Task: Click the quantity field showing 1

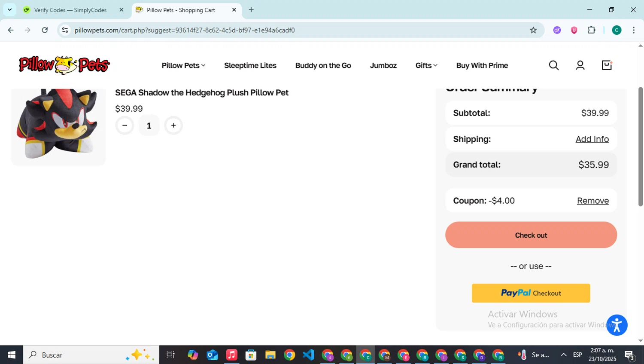Action: point(149,125)
